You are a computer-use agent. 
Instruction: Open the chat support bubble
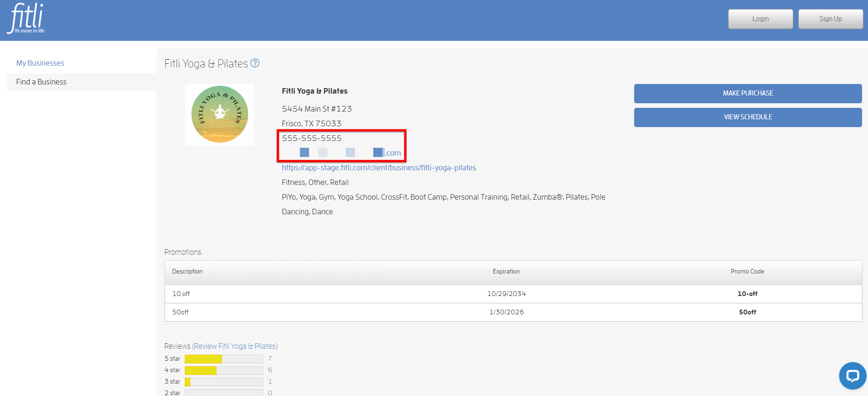pyautogui.click(x=852, y=376)
